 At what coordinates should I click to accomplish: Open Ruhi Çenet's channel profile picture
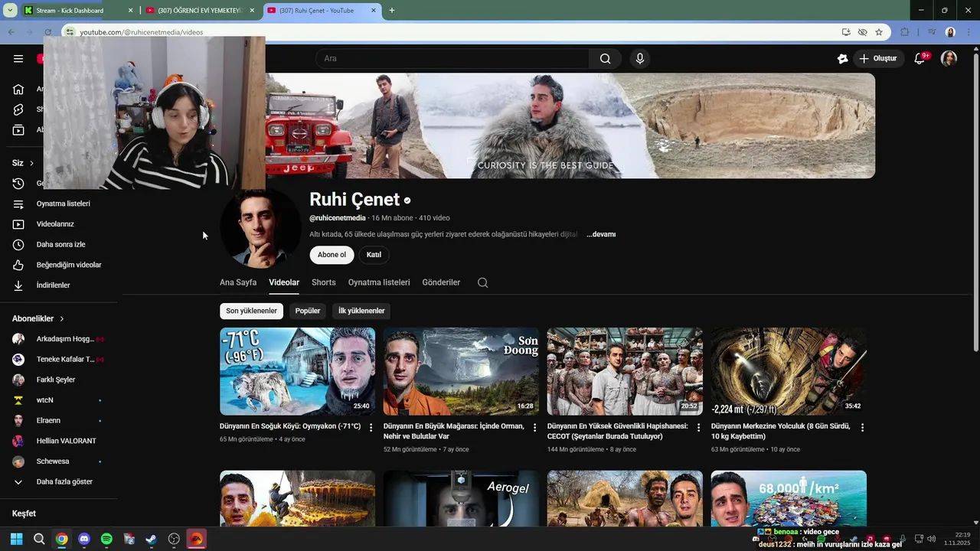coord(260,228)
